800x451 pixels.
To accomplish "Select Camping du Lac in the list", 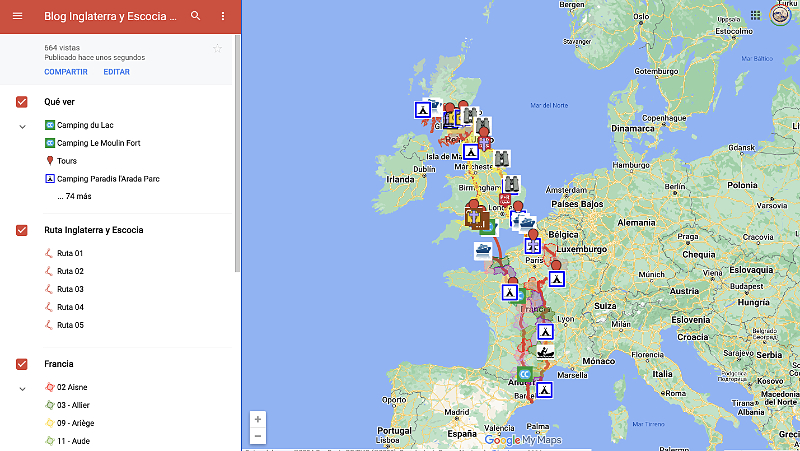I will pyautogui.click(x=85, y=125).
